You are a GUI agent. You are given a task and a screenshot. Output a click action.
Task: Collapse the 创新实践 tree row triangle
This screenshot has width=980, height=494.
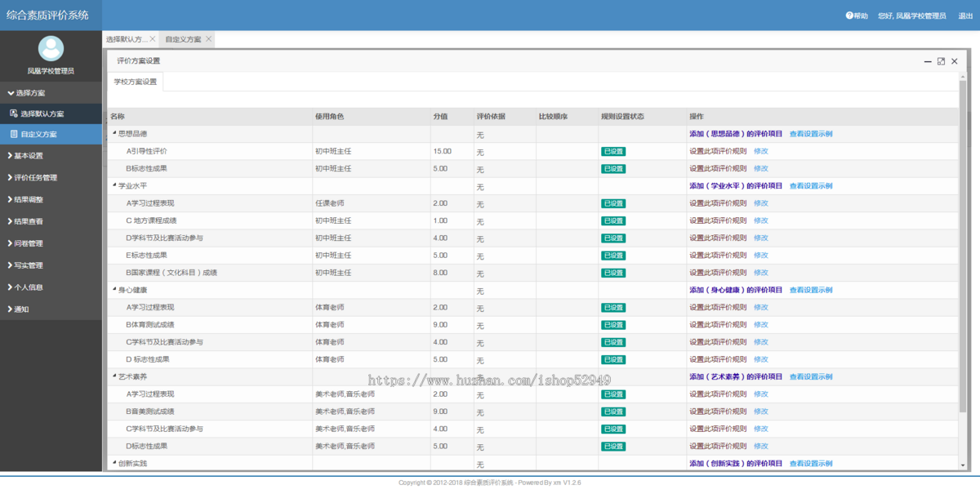[x=114, y=463]
